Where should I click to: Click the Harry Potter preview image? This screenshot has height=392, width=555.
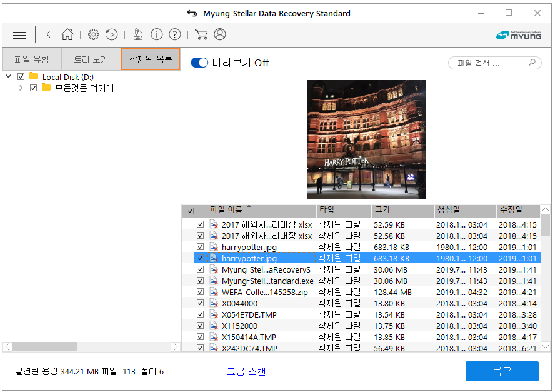[366, 139]
